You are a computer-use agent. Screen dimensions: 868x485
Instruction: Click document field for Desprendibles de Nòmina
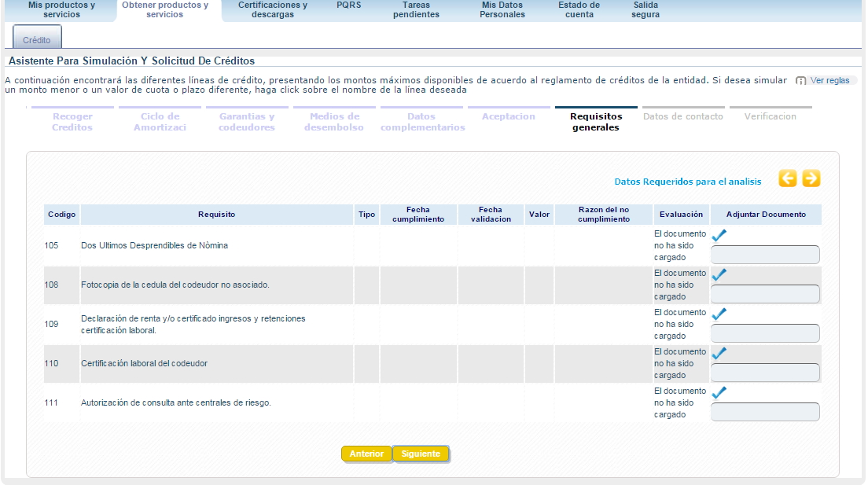click(x=765, y=255)
